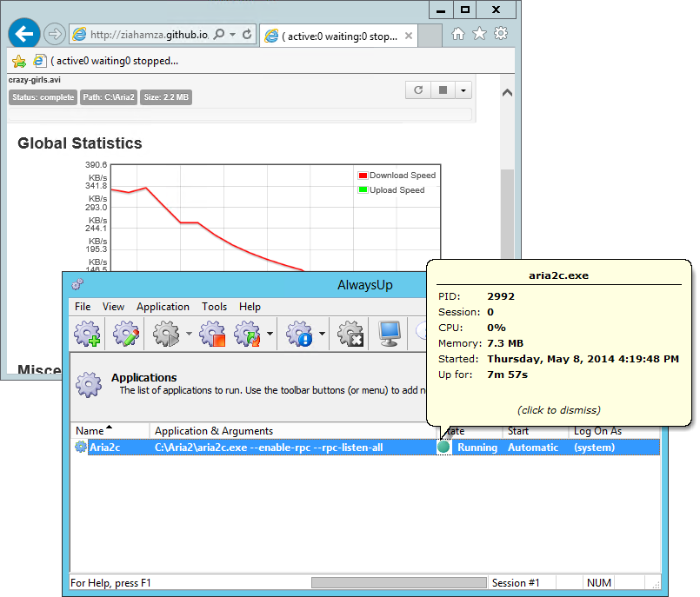Click the Start Application gear-play toolbar icon

click(166, 334)
